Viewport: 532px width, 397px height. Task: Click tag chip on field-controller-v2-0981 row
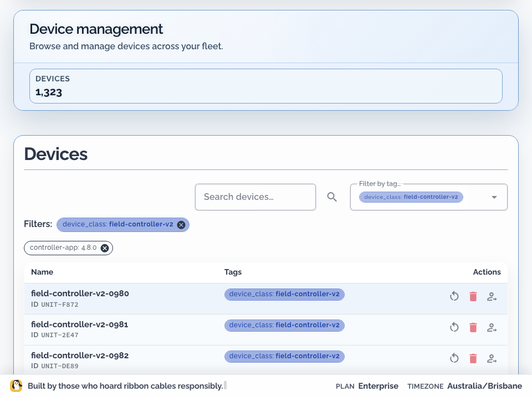(x=284, y=326)
